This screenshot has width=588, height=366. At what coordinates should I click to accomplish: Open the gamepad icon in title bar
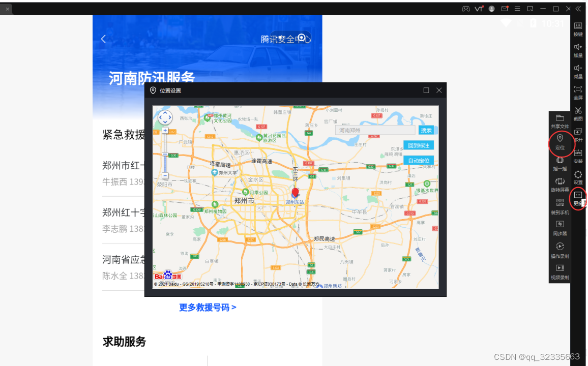pyautogui.click(x=466, y=9)
